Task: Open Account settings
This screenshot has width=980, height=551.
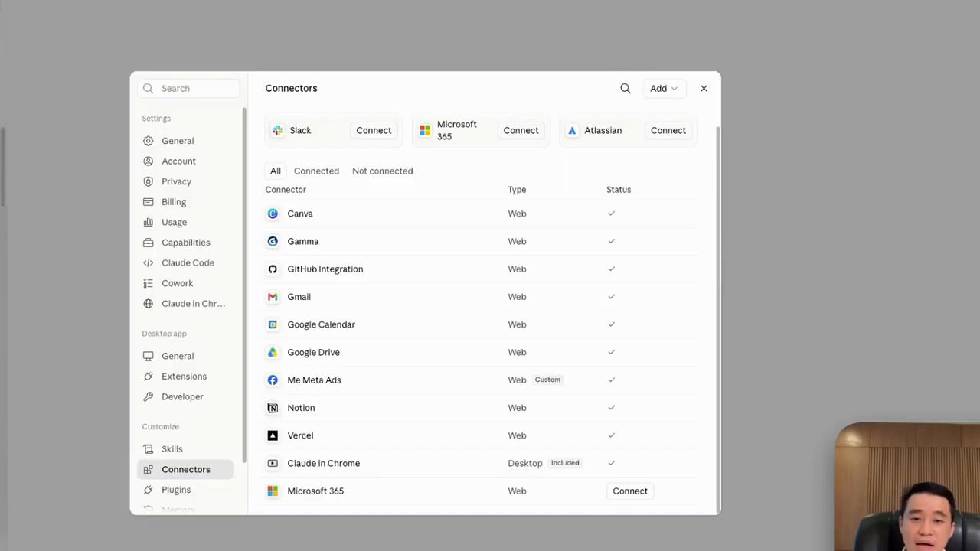Action: [185, 161]
